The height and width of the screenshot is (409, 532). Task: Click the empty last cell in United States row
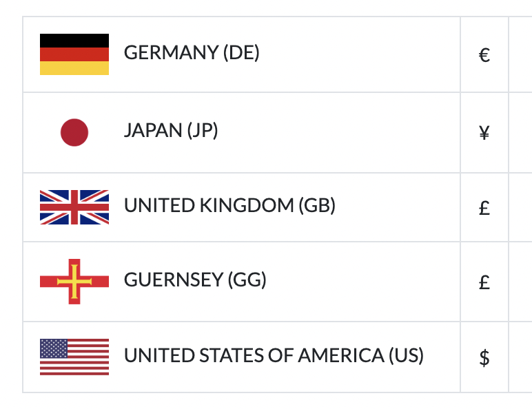pos(520,357)
